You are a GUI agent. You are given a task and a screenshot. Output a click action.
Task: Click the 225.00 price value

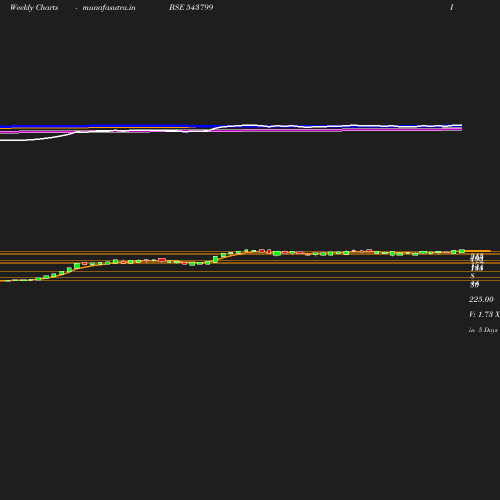click(481, 299)
